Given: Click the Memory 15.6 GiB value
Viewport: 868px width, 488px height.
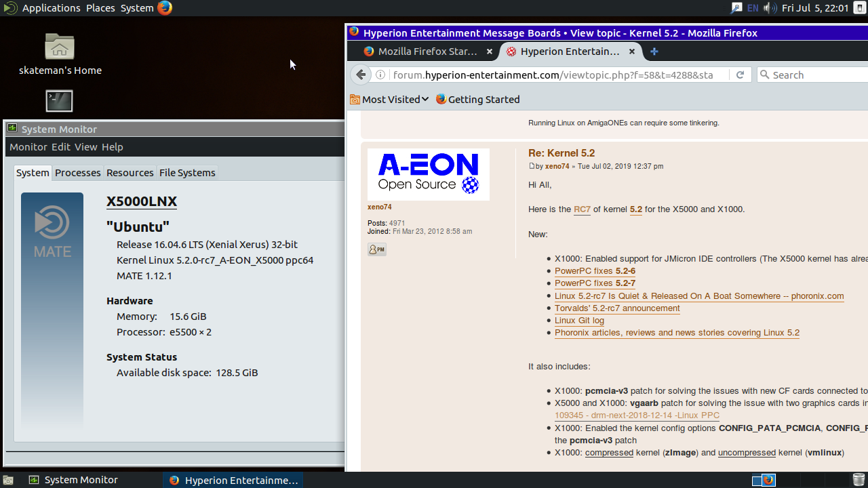Looking at the screenshot, I should [x=188, y=317].
